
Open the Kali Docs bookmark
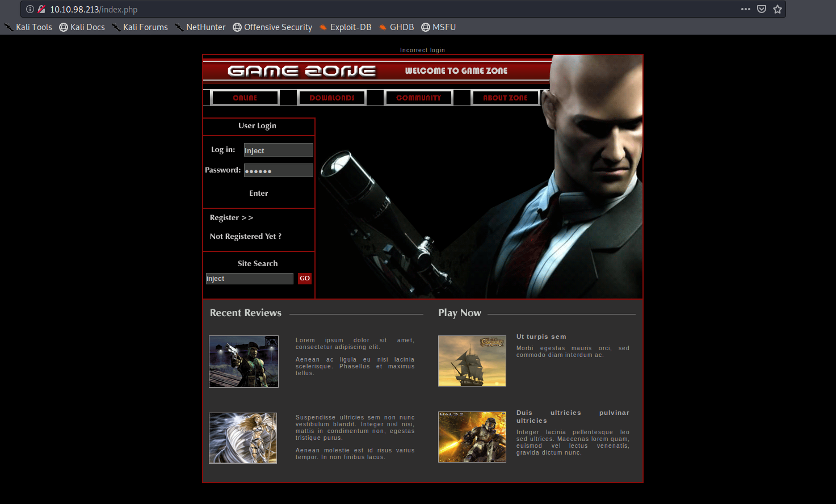(82, 27)
